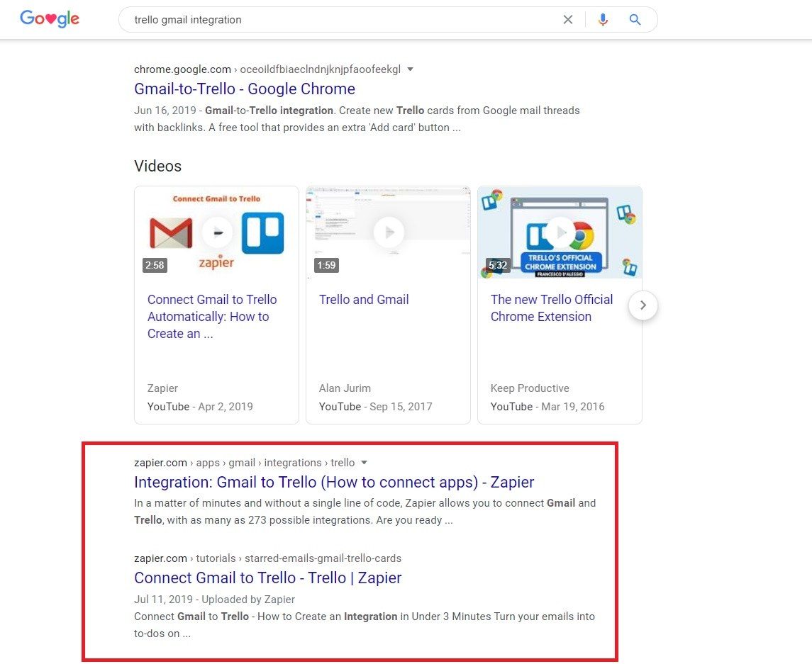Open dropdown arrow next to chrome.google.com URL

tap(410, 69)
